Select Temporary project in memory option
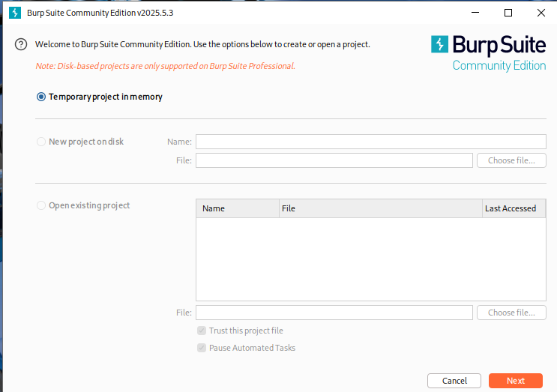Viewport: 557px width, 392px height. coord(41,97)
